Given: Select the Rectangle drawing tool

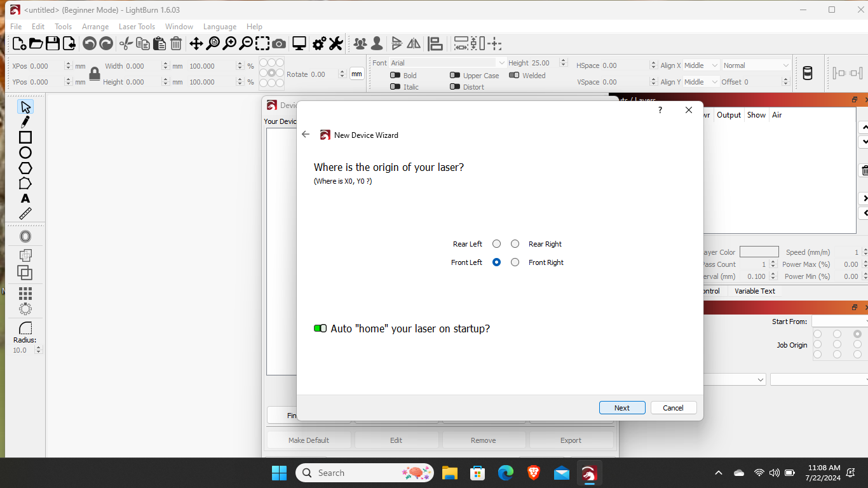Looking at the screenshot, I should [x=25, y=137].
